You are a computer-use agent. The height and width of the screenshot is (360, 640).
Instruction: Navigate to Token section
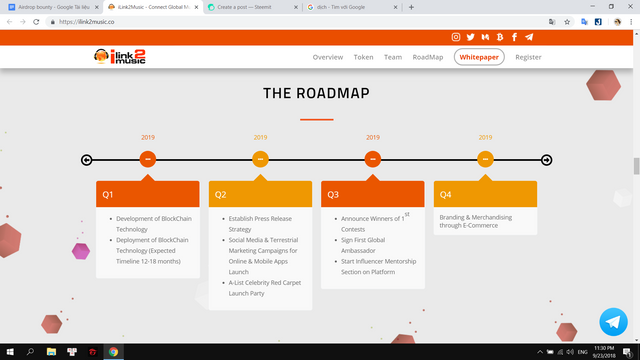(x=363, y=57)
